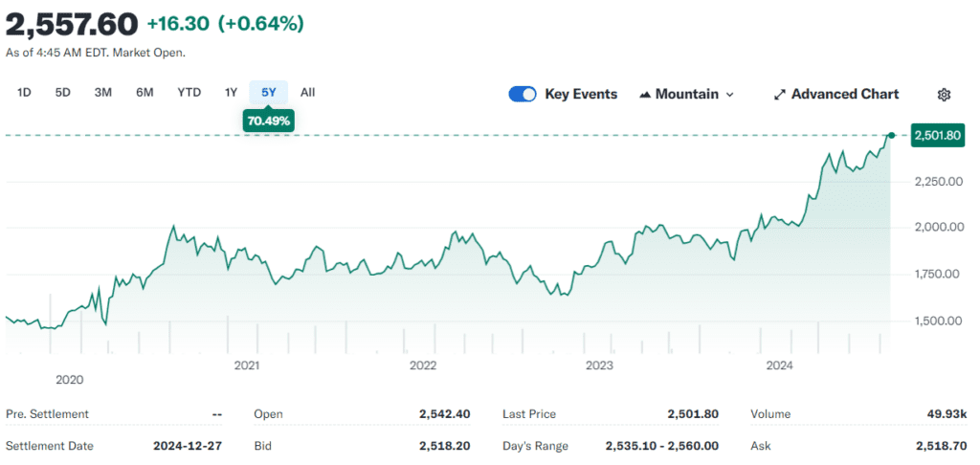Switch to the 5D time range
Viewport: 980px width, 465px height.
tap(63, 93)
